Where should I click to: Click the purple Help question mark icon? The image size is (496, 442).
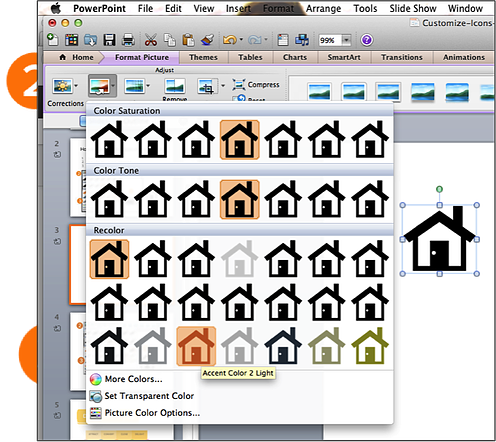pyautogui.click(x=367, y=40)
